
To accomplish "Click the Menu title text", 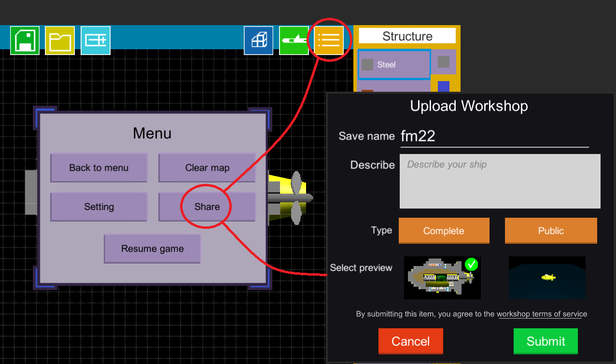I will [x=152, y=133].
